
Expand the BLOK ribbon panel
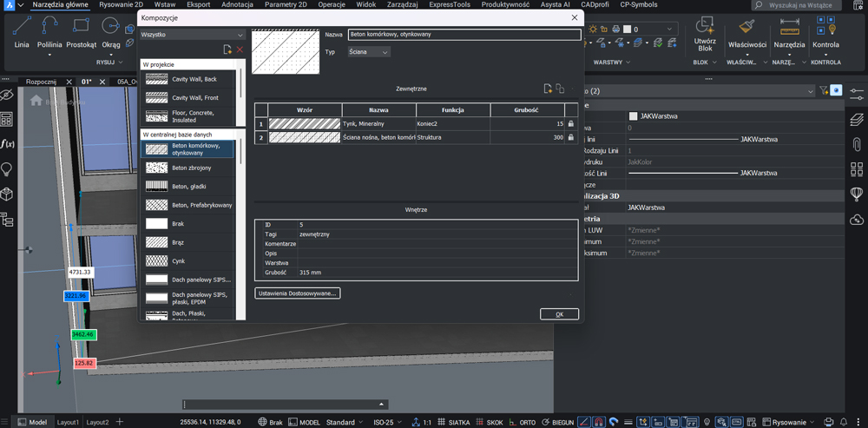pos(704,63)
